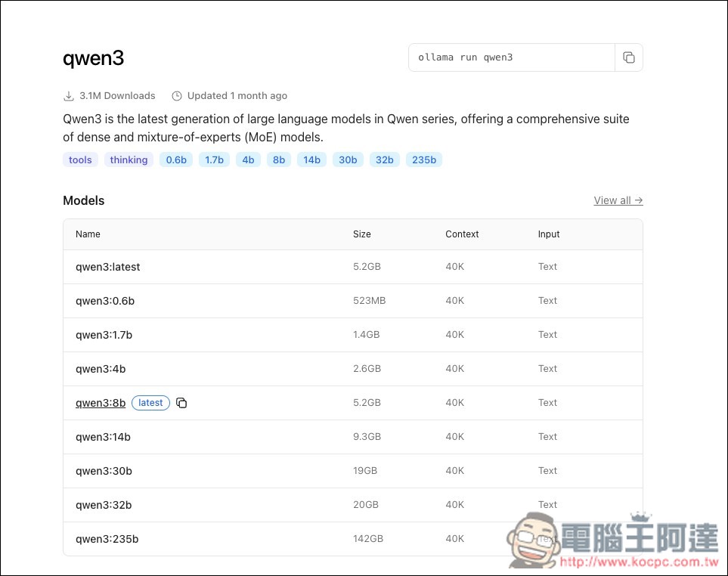Select the 14b size tag
Screen dimensions: 728x576
click(311, 159)
